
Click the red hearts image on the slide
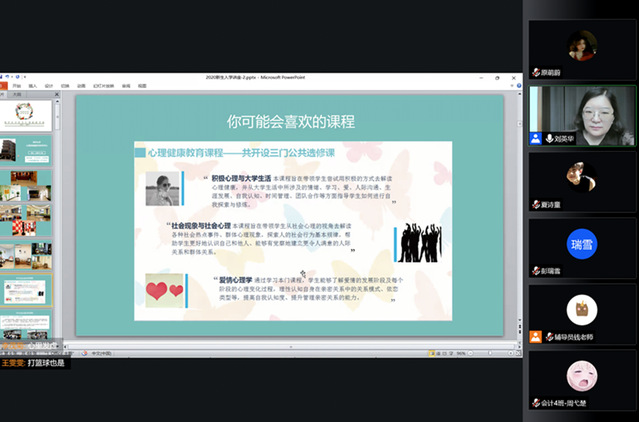click(x=165, y=290)
